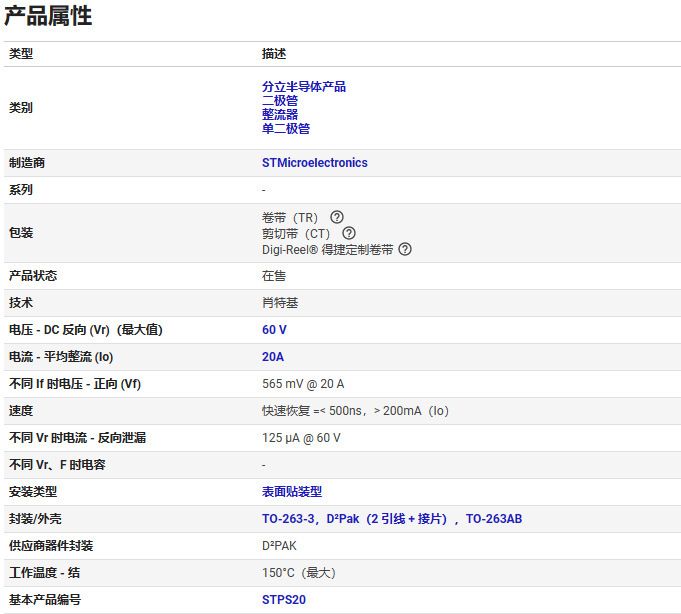Go to the 二极管 category link
This screenshot has height=614, width=681.
point(280,101)
